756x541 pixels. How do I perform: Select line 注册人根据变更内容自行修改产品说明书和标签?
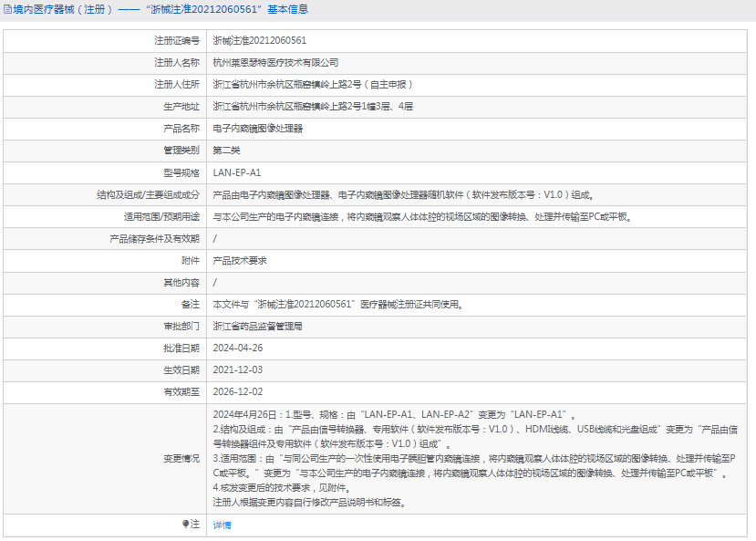[x=310, y=503]
